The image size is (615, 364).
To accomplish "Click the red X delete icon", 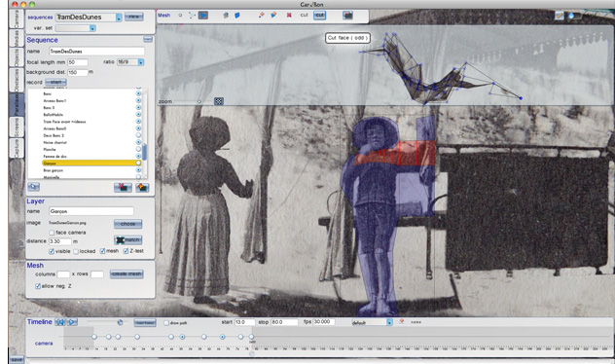I will (289, 16).
